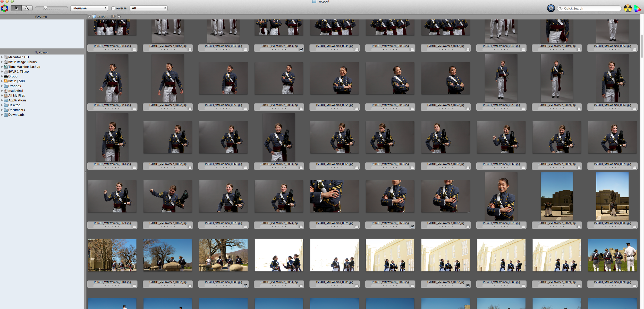This screenshot has height=309, width=644.
Task: Open the Quick Search magnifier options
Action: pos(560,8)
